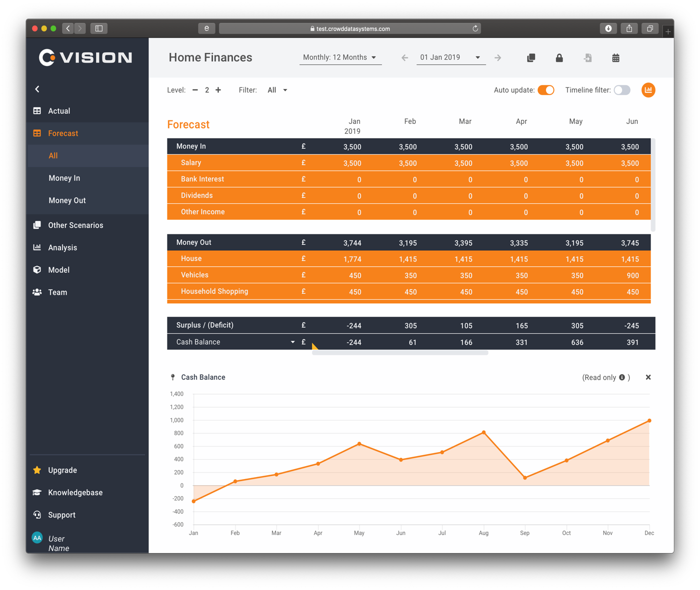Disable the Auto update toggle
Screen dimensions: 700x590
tap(546, 90)
